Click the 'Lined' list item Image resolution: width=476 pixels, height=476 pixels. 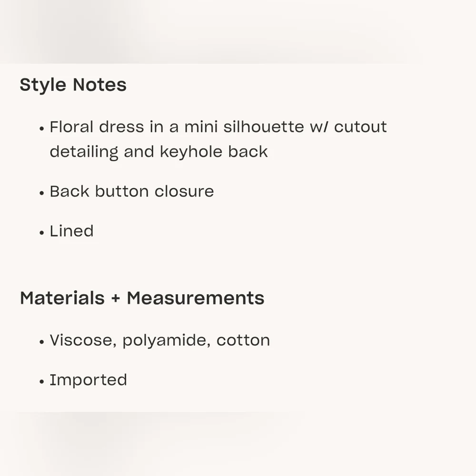(72, 231)
